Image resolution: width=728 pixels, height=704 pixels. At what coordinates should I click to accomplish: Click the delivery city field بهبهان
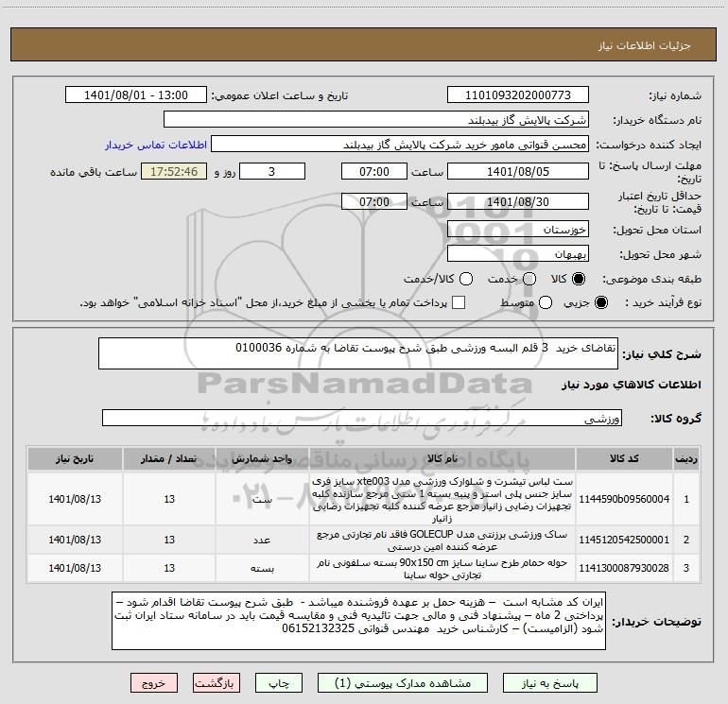(518, 254)
